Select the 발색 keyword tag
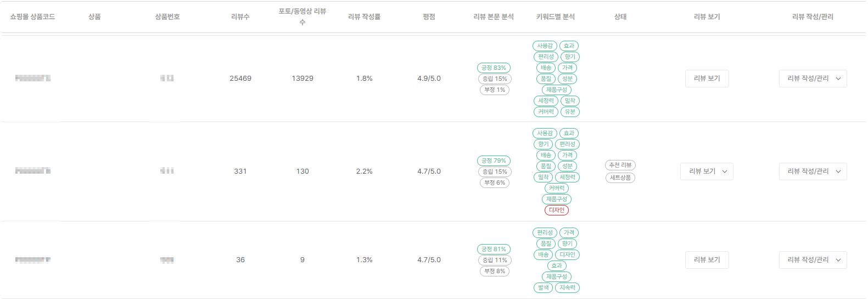The image size is (868, 299). pos(544,287)
